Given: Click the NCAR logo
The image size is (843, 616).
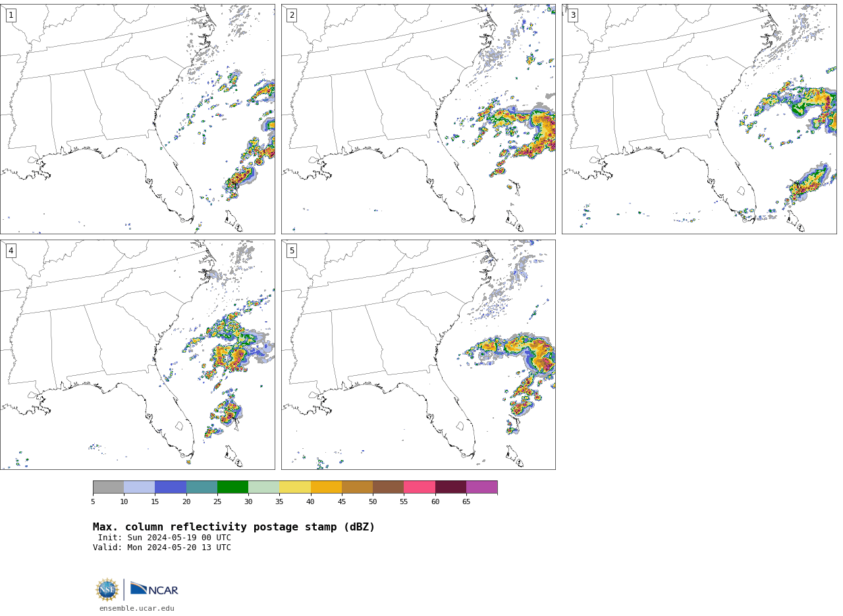Looking at the screenshot, I should [x=154, y=590].
